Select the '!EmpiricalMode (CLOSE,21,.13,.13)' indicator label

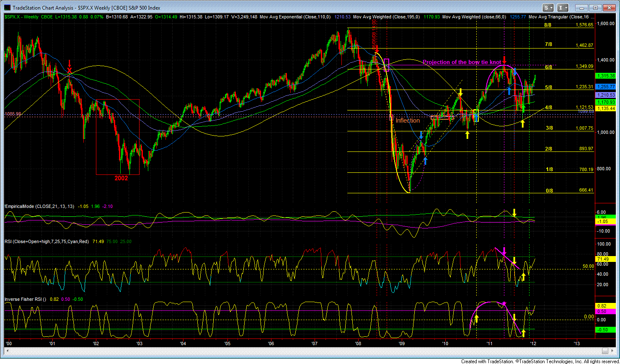40,206
